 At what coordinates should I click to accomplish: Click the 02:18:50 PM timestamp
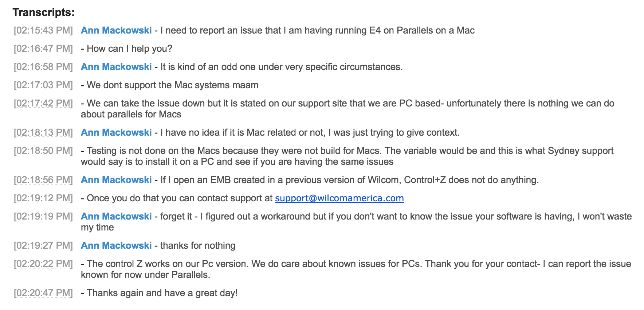coord(43,151)
